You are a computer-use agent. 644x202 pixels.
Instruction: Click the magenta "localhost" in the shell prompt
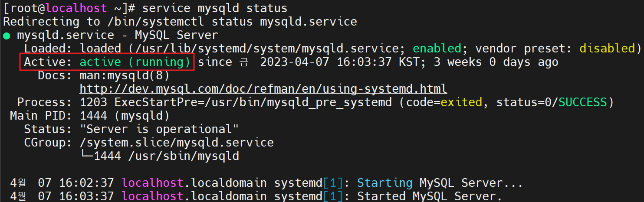click(76, 8)
